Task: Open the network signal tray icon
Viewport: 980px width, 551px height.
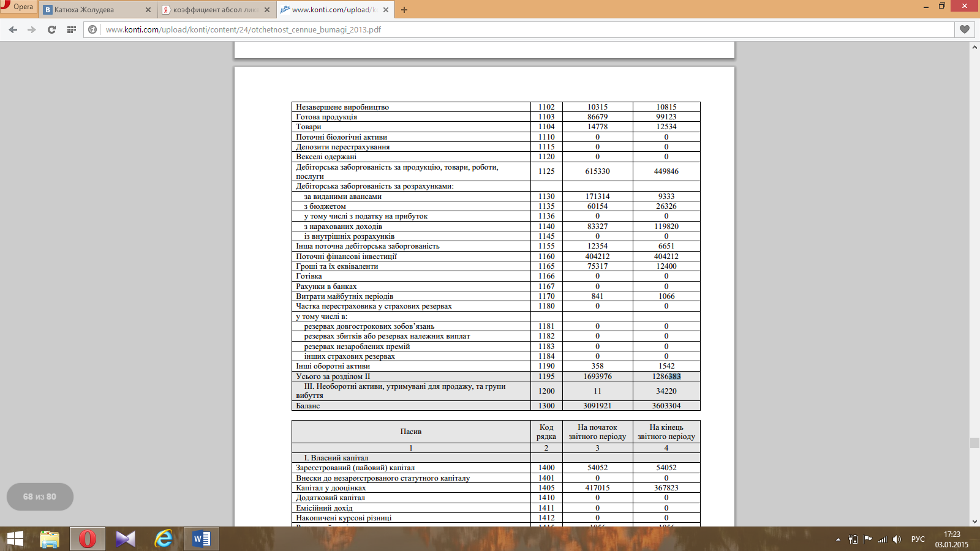Action: click(883, 539)
